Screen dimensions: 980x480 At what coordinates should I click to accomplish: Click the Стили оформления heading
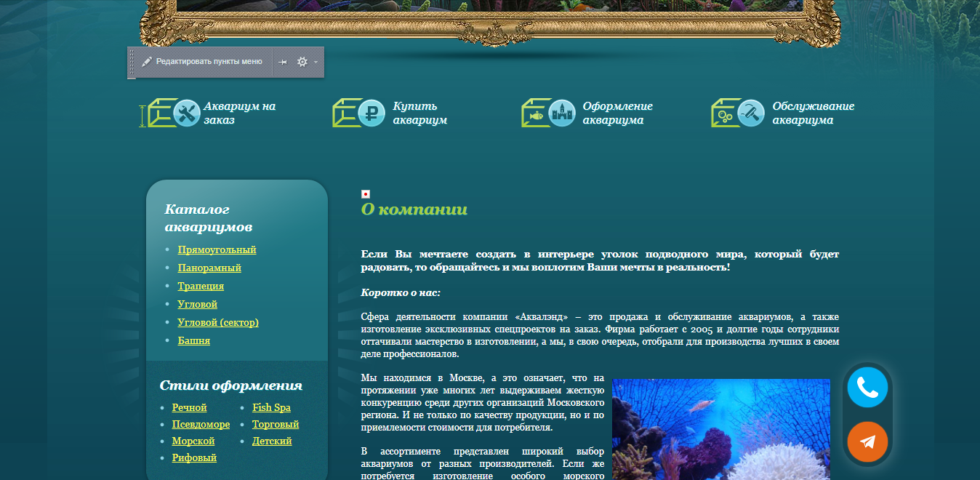tap(231, 385)
